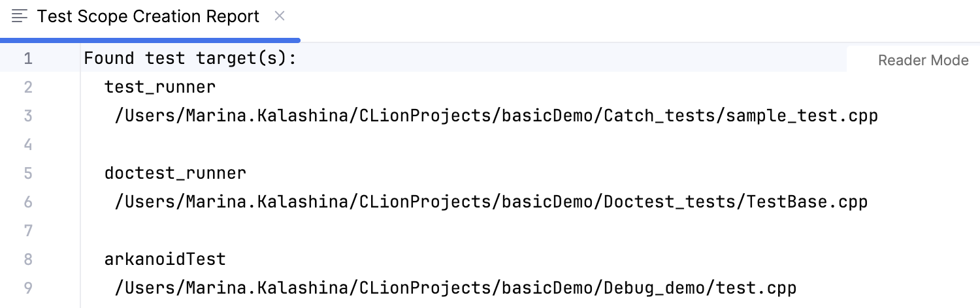Click line number 6 in the gutter
This screenshot has height=308, width=980.
(28, 202)
